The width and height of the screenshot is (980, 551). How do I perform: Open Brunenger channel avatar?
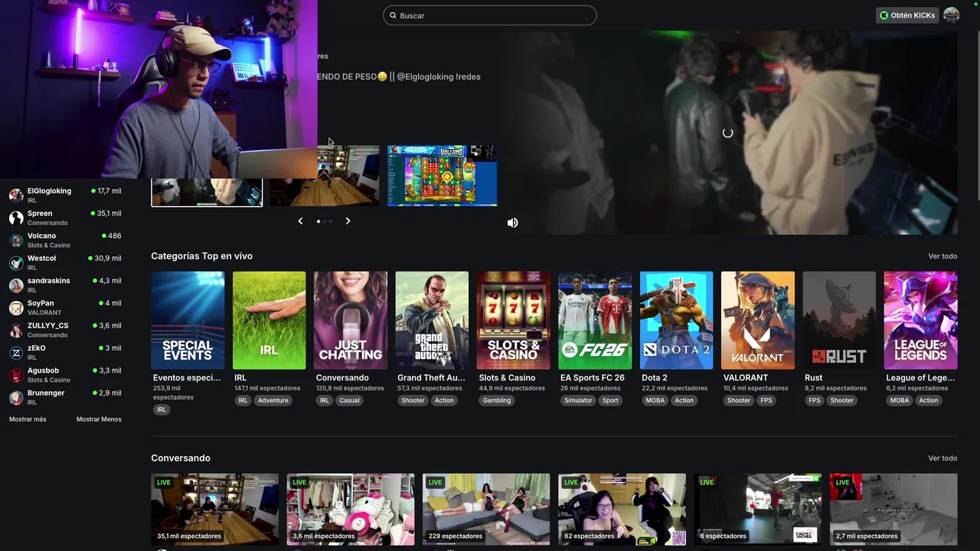point(16,397)
